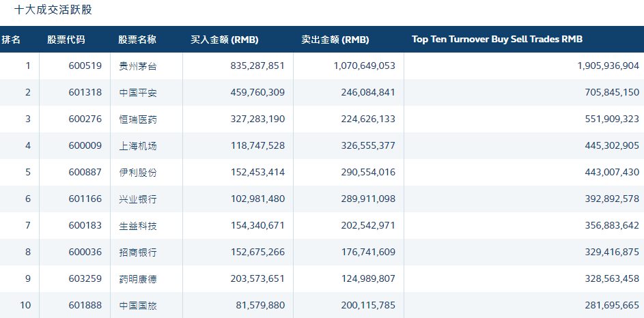Click the 十大成交活跃股 heading
The image size is (644, 318).
click(53, 10)
